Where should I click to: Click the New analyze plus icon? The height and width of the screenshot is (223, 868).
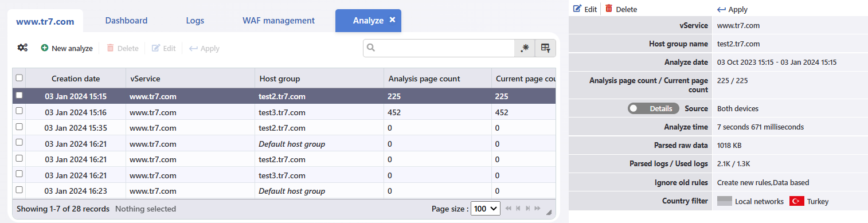[x=45, y=48]
